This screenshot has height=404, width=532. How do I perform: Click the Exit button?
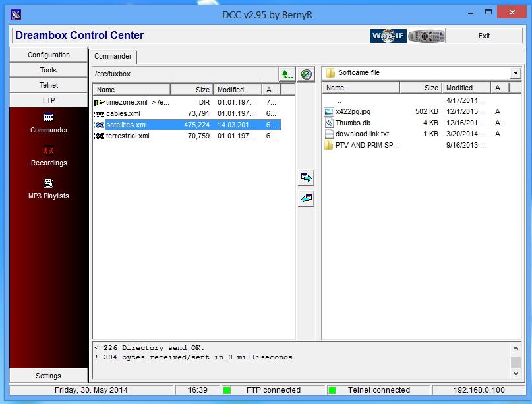click(x=484, y=36)
